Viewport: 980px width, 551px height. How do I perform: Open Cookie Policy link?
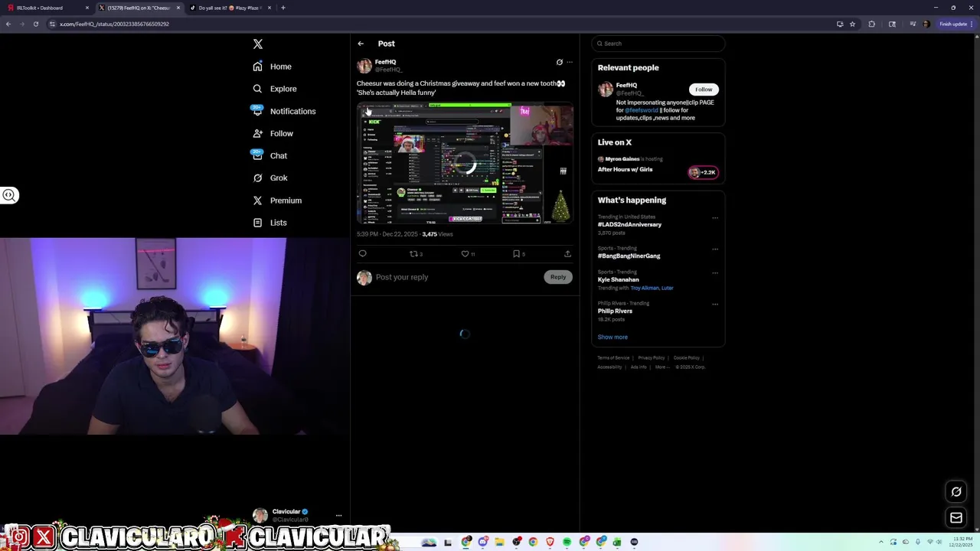click(x=687, y=357)
